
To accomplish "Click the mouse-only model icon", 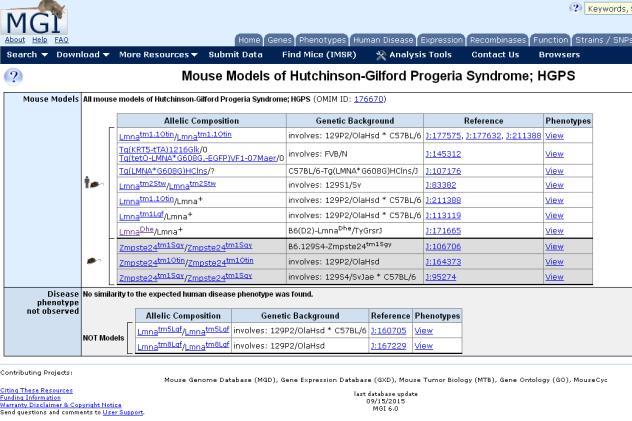I will tap(93, 261).
